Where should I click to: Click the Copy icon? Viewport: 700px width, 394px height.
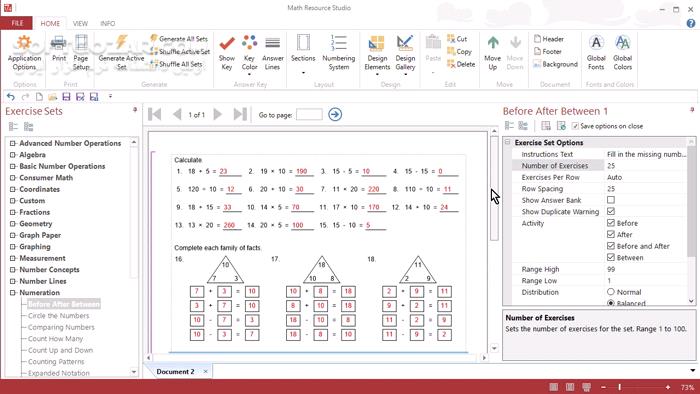click(x=451, y=51)
